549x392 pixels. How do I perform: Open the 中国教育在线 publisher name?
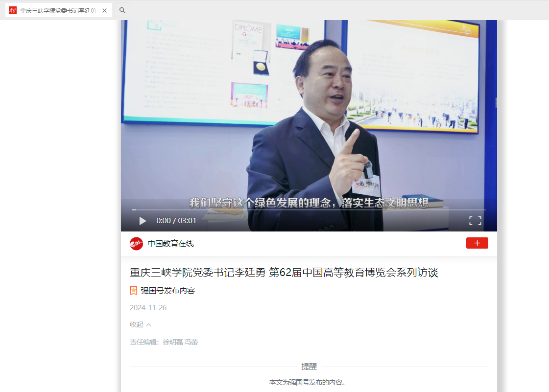[170, 243]
